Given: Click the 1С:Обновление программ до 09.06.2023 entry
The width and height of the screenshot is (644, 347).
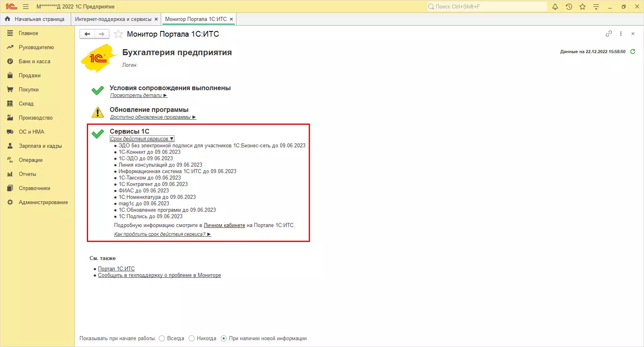Looking at the screenshot, I should tap(167, 210).
